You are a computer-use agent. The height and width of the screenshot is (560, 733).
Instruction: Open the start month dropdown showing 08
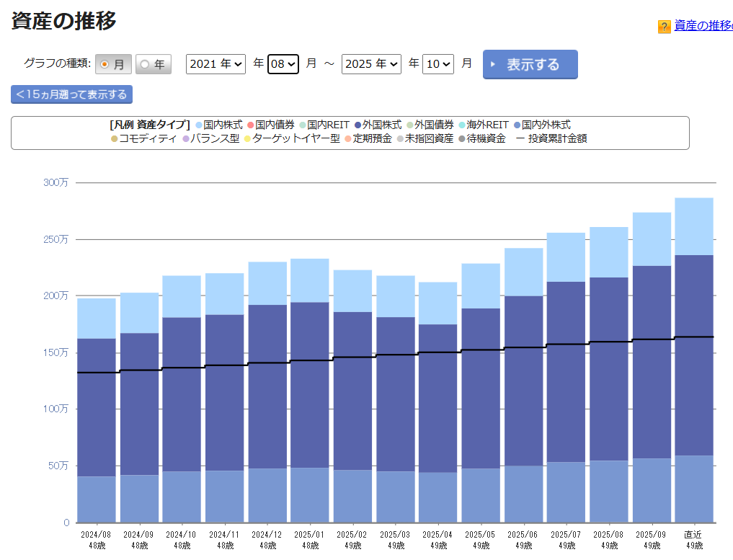point(283,64)
